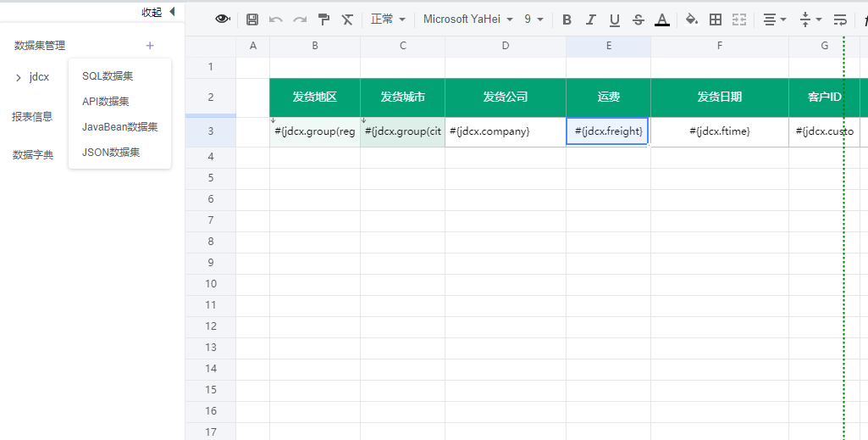Select column D header
The width and height of the screenshot is (868, 440).
point(506,46)
